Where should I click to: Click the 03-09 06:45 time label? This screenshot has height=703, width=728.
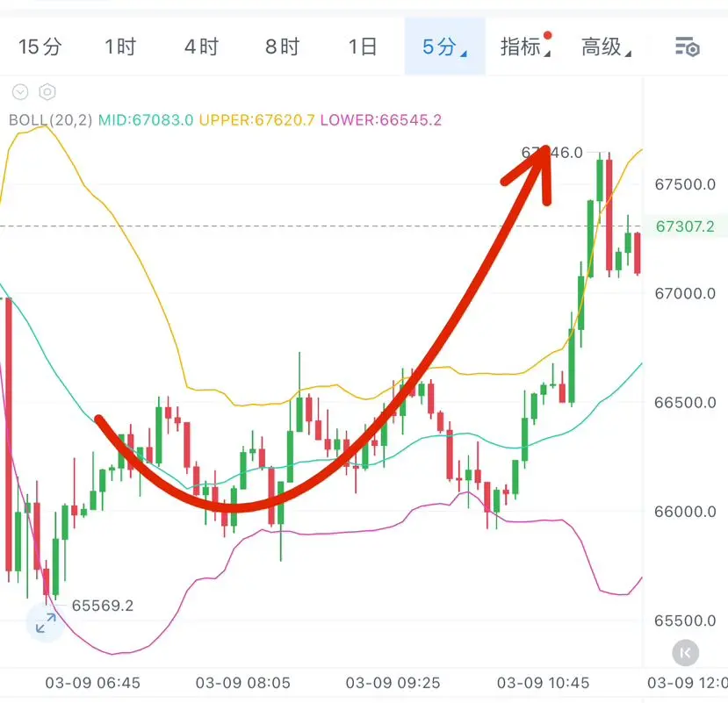tap(92, 683)
